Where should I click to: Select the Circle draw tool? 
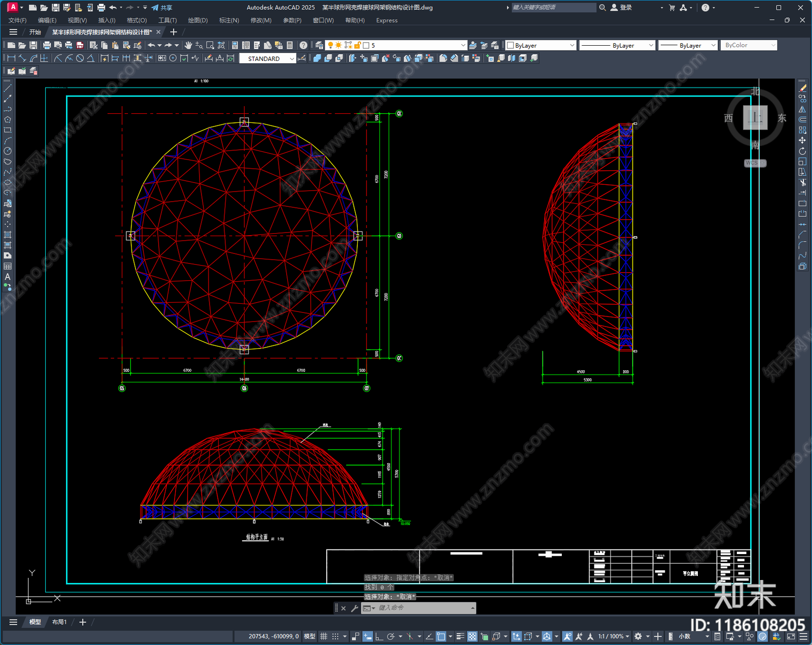(7, 151)
